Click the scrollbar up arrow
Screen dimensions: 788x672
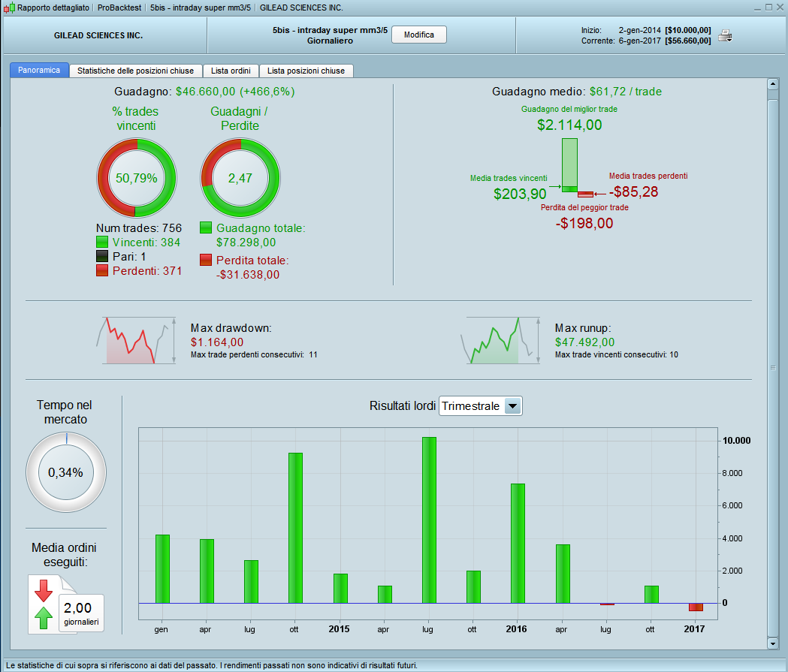click(x=773, y=84)
